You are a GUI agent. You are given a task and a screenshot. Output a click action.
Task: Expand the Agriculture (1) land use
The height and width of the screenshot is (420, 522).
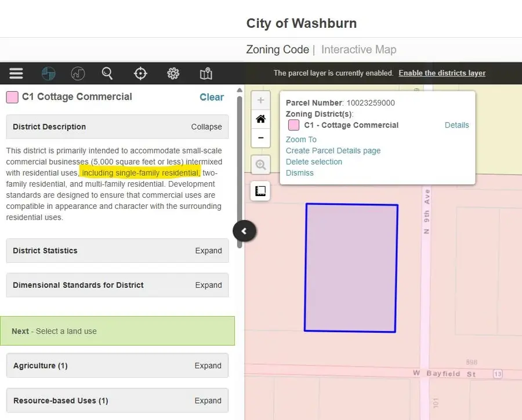(x=208, y=366)
